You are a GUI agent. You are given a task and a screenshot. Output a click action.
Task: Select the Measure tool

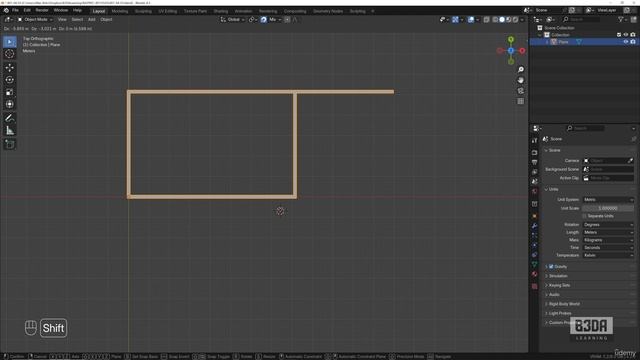click(10, 131)
